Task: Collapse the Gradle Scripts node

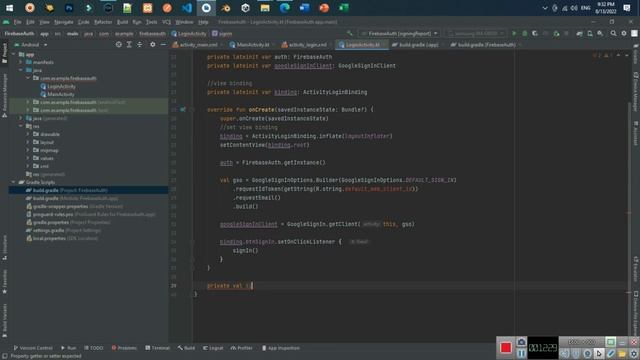Action: 13,182
